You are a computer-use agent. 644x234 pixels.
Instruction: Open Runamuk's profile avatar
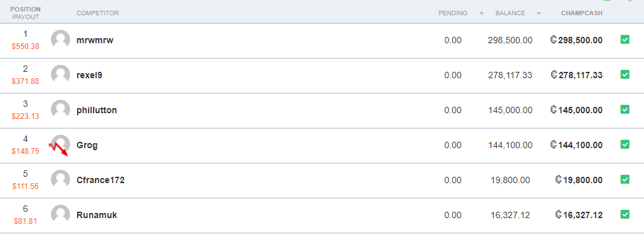(x=61, y=214)
